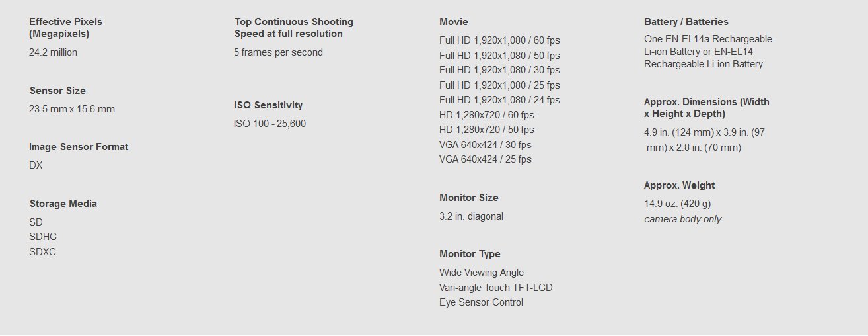Click the Storage Media heading
868x336 pixels.
click(x=63, y=203)
